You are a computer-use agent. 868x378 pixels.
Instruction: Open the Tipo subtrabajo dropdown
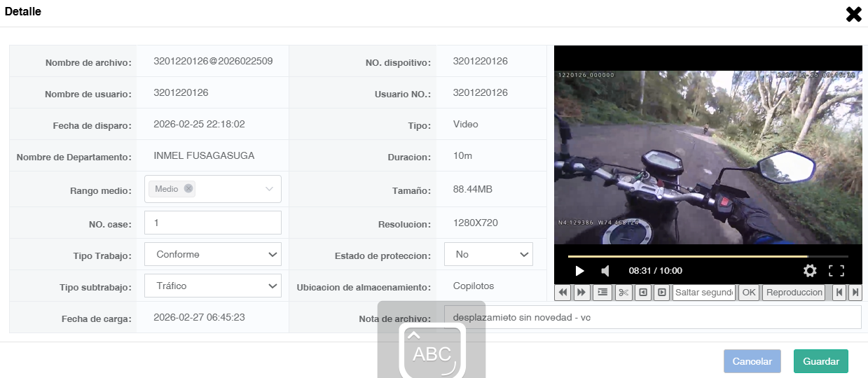click(x=213, y=286)
